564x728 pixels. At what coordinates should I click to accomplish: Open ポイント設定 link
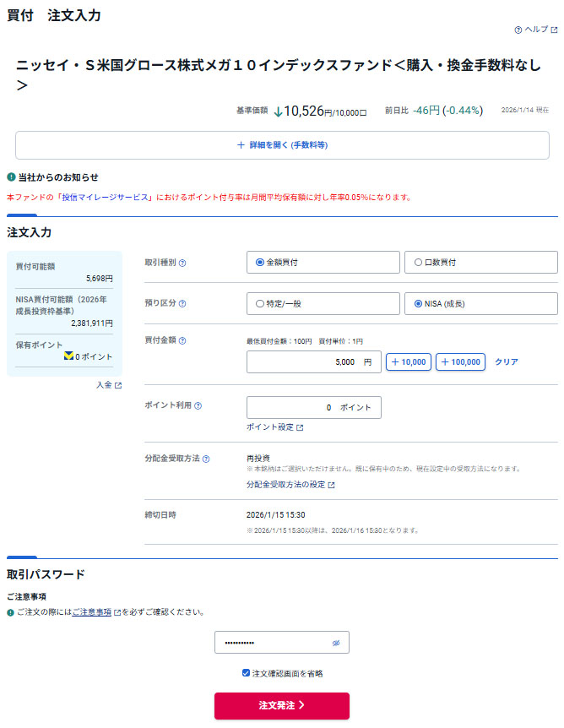click(274, 427)
